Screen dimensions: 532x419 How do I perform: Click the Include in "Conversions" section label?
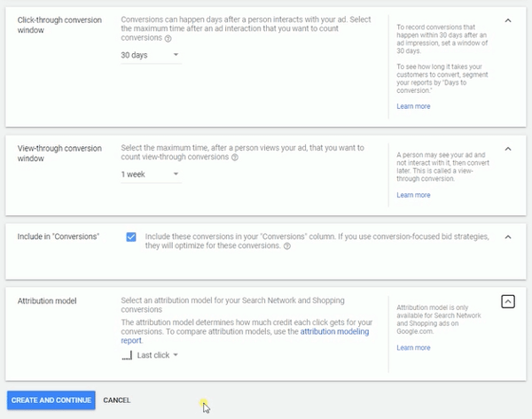[x=59, y=237]
